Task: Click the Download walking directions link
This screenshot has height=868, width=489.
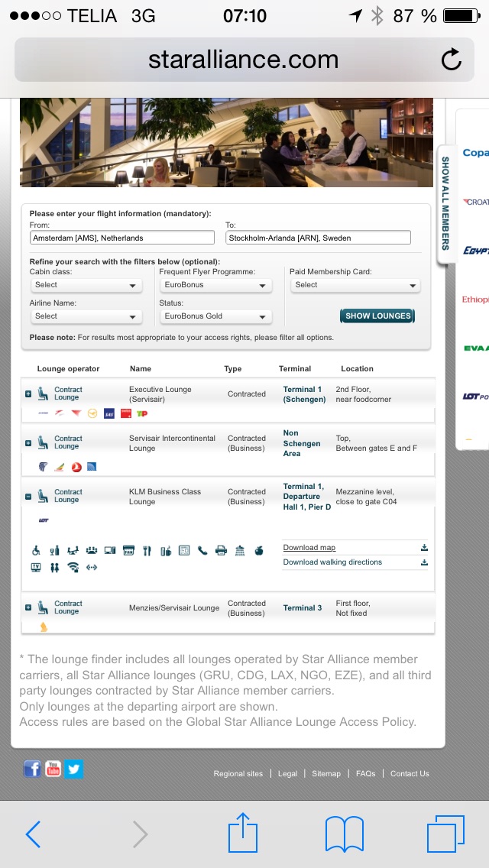Action: [x=332, y=562]
